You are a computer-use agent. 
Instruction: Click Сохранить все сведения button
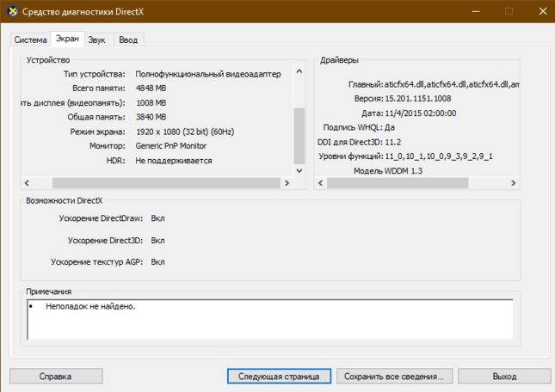tap(394, 377)
